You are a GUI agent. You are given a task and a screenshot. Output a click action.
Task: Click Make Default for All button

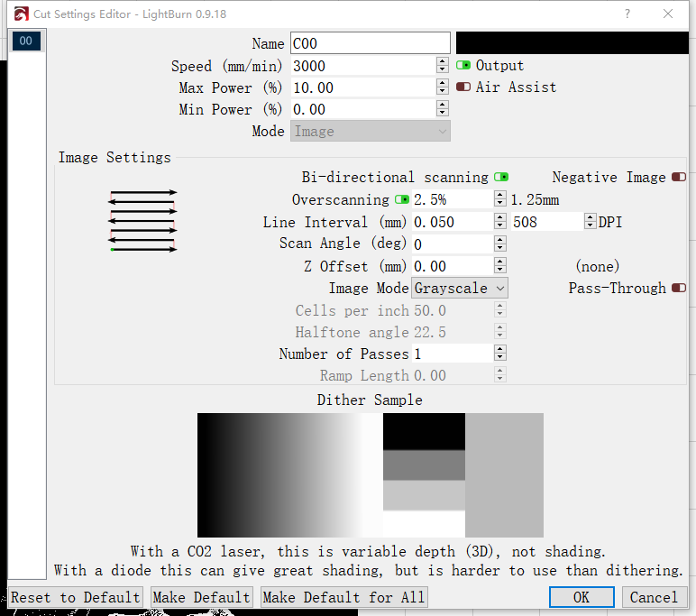coord(344,597)
